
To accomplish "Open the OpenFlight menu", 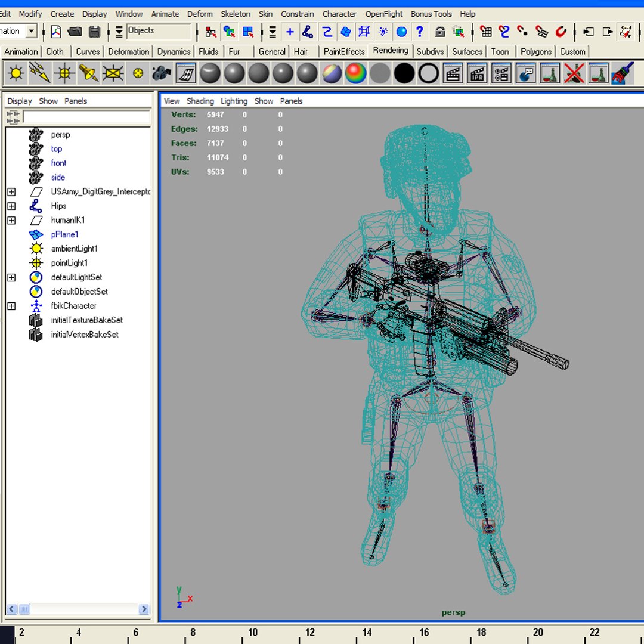I will coord(383,14).
